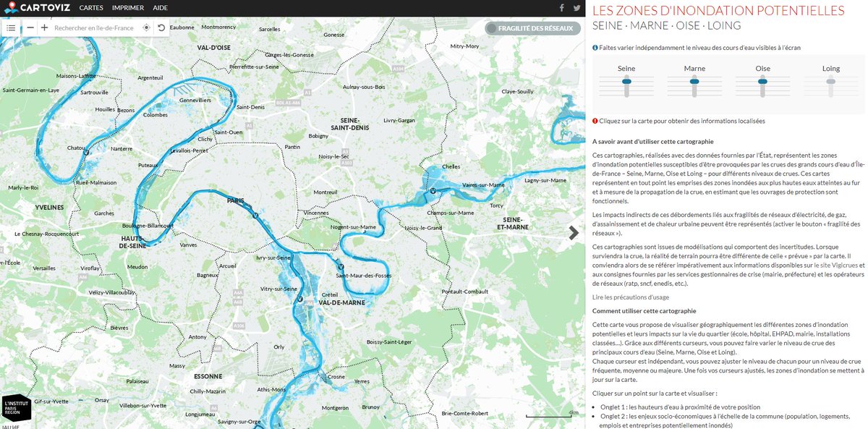The height and width of the screenshot is (429, 868).
Task: Open the Cartoviz Twitter page icon
Action: pyautogui.click(x=576, y=8)
